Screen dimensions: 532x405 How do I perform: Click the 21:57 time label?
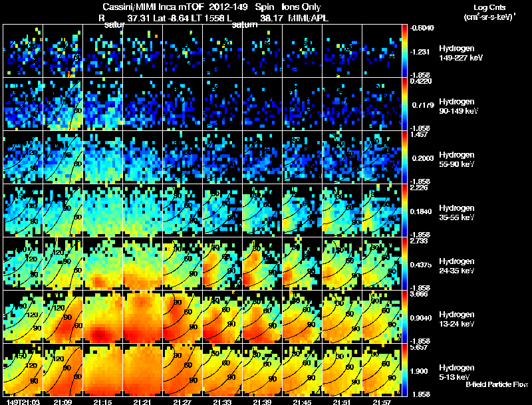point(382,402)
